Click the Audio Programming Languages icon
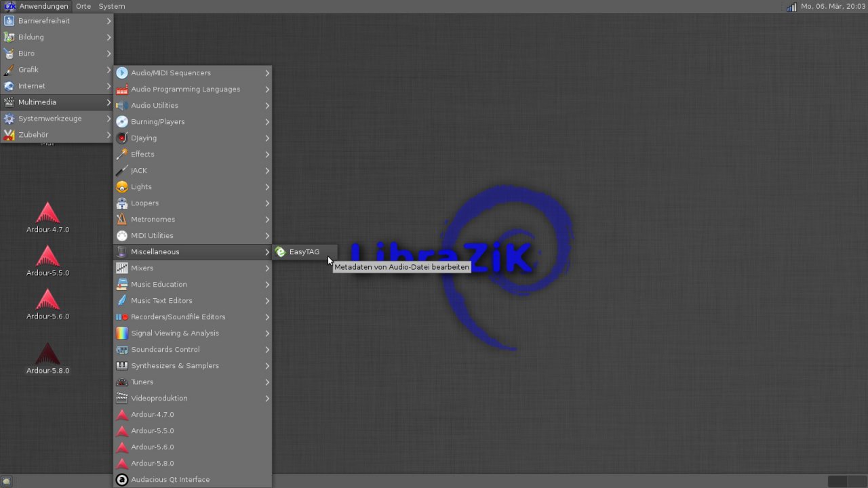This screenshot has height=488, width=868. pos(122,89)
